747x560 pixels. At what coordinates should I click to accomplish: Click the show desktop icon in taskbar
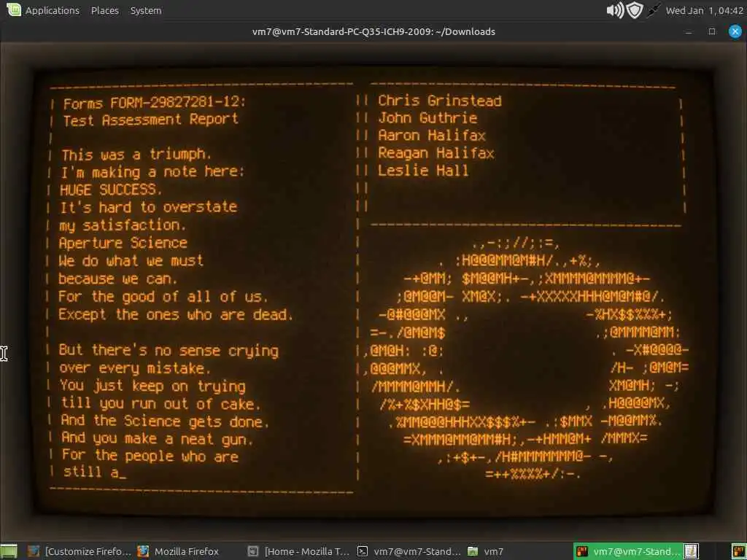(x=9, y=551)
